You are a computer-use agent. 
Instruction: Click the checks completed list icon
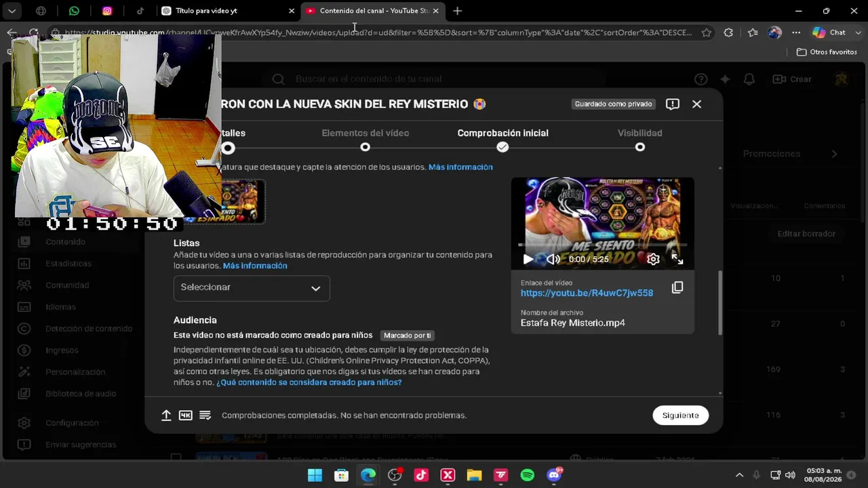[x=205, y=415]
